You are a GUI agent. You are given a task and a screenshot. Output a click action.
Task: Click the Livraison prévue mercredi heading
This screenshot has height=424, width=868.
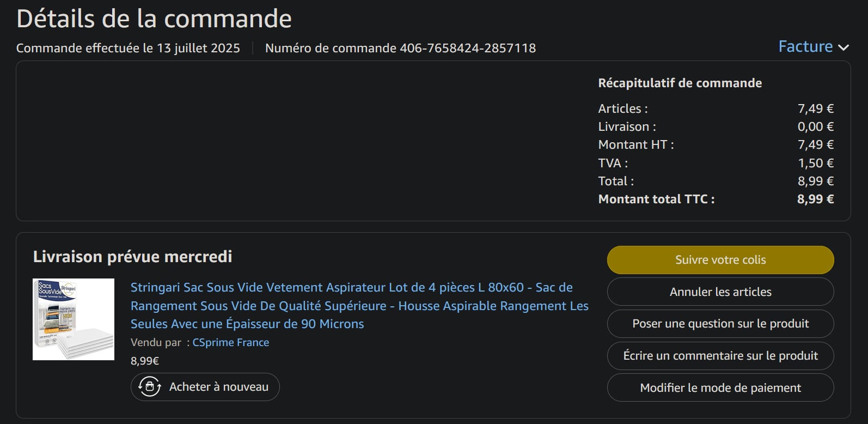(132, 257)
